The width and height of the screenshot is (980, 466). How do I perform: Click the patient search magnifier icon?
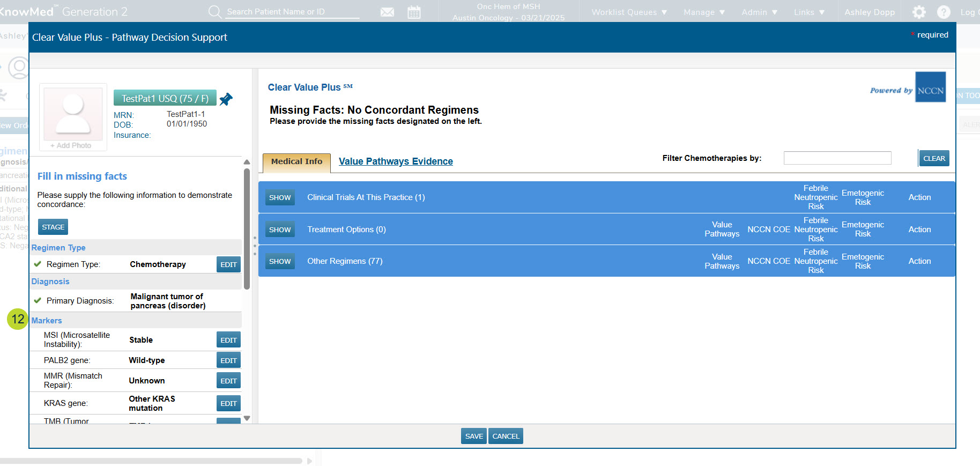(x=214, y=12)
